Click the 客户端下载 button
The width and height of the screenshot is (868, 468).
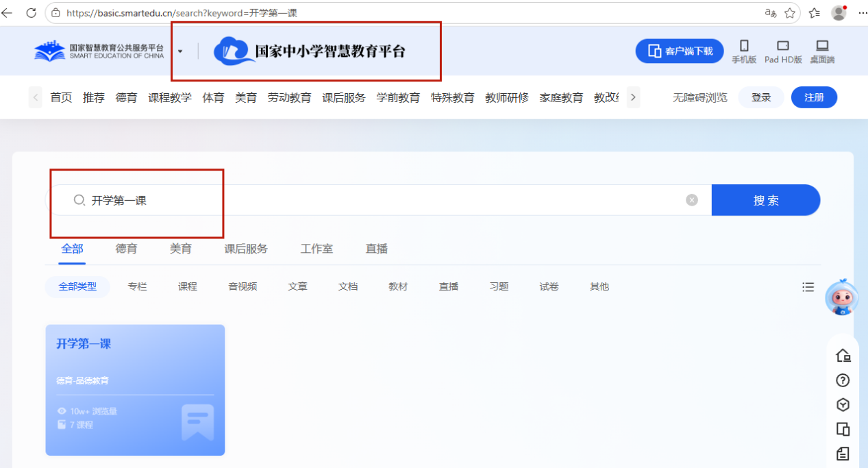pyautogui.click(x=680, y=51)
